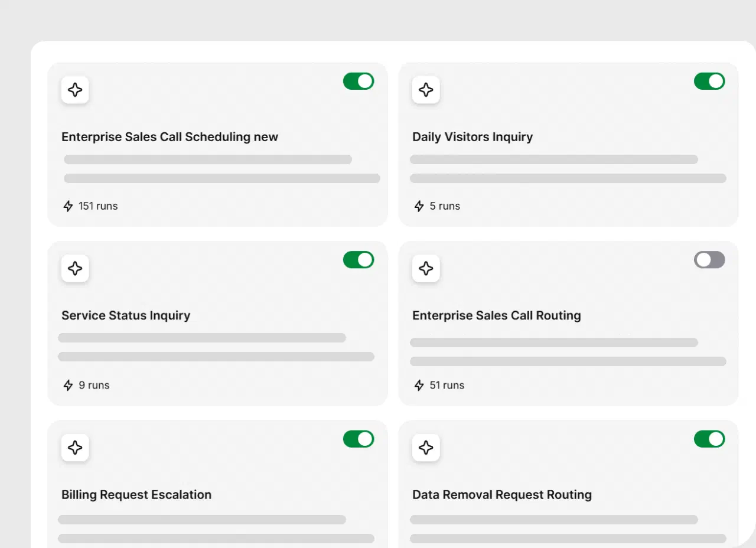Click the 151 runs count
The image size is (756, 548).
pos(98,206)
